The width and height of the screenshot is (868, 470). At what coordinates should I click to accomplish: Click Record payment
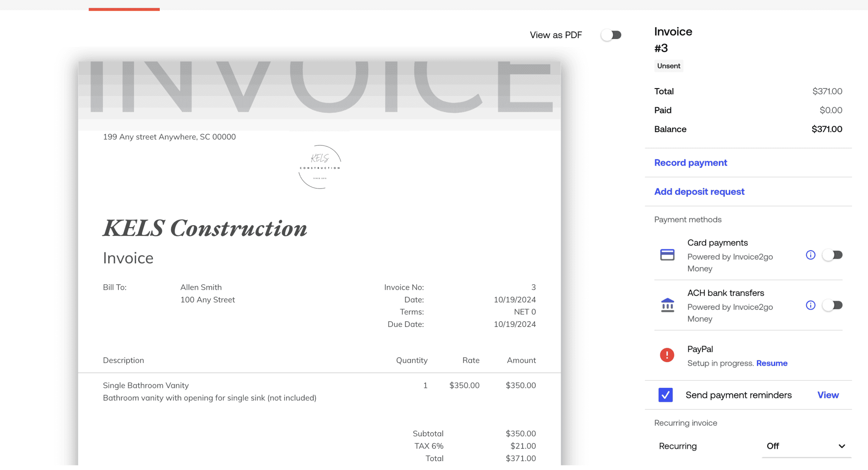690,163
